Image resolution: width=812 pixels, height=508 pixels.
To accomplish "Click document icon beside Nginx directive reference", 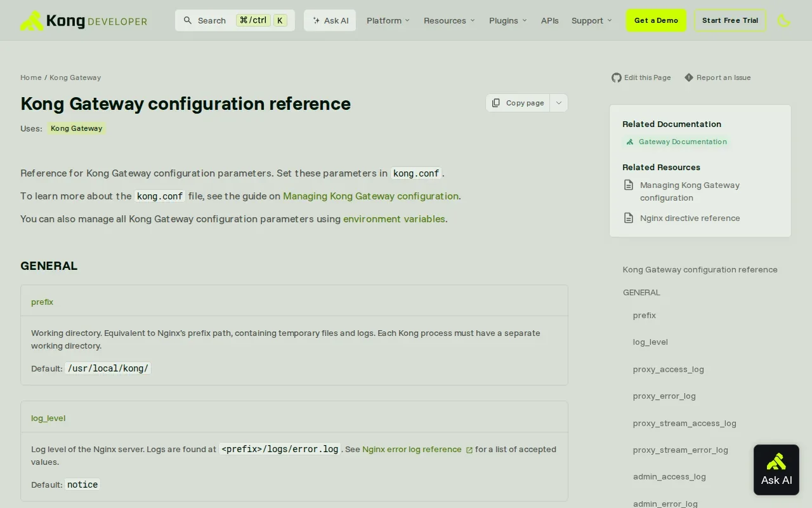I will point(629,218).
